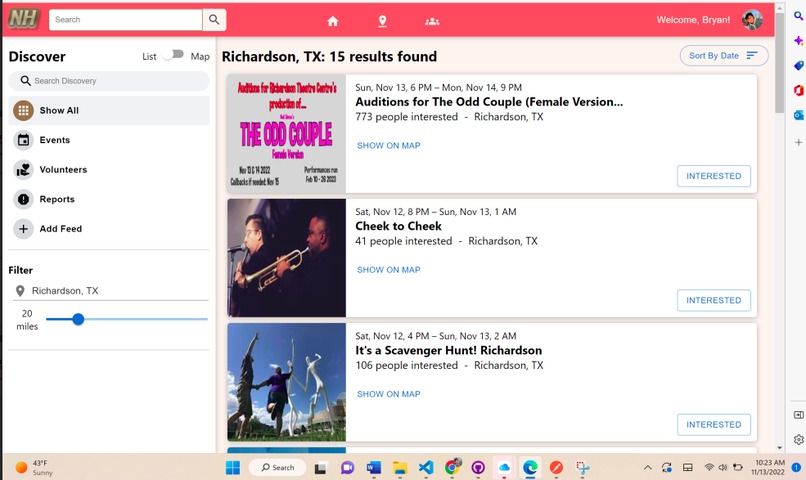Select the Events menu item
Viewport: 806px width, 480px height.
(109, 140)
